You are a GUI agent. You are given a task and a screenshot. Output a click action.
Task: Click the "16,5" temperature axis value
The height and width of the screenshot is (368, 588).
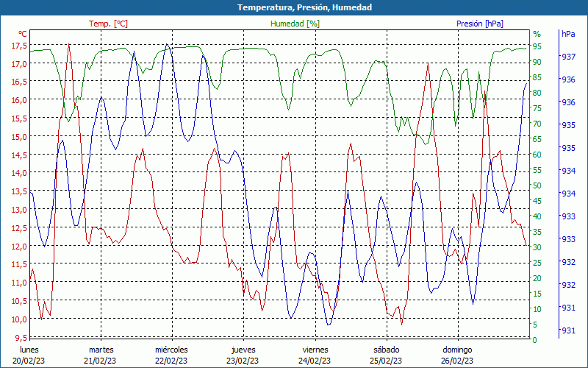coord(19,82)
